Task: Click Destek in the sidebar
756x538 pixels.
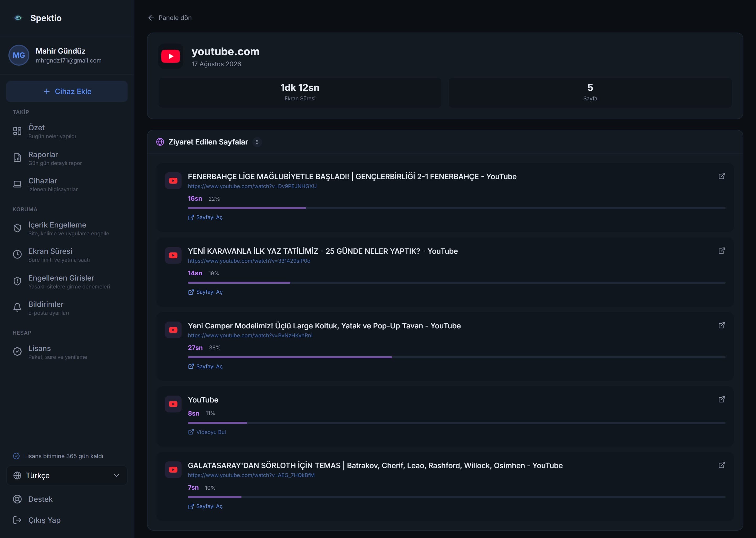Action: tap(67, 499)
